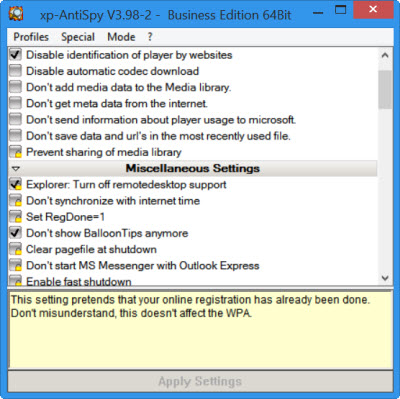The image size is (400, 399).
Task: Toggle locked checkbox for Don't synchronize with internet time
Action: pyautogui.click(x=15, y=201)
